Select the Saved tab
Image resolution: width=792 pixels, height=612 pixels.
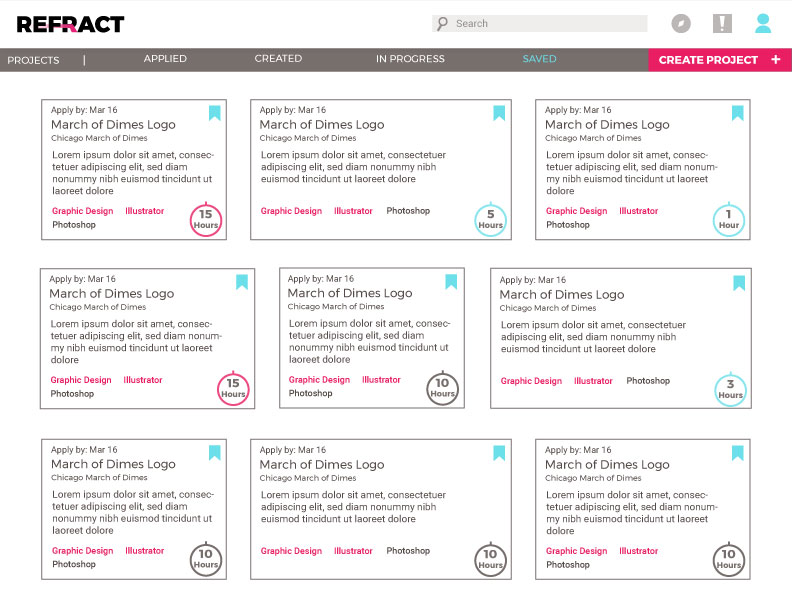click(x=539, y=59)
